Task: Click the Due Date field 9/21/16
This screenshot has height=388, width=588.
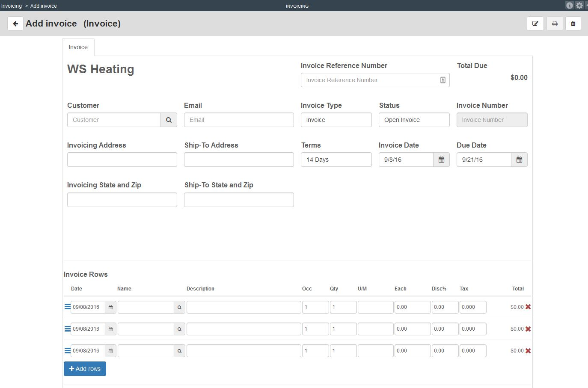Action: (x=484, y=160)
